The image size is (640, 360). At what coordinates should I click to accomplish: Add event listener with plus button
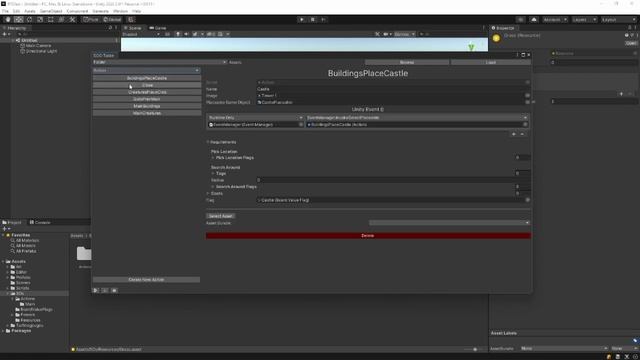(514, 134)
